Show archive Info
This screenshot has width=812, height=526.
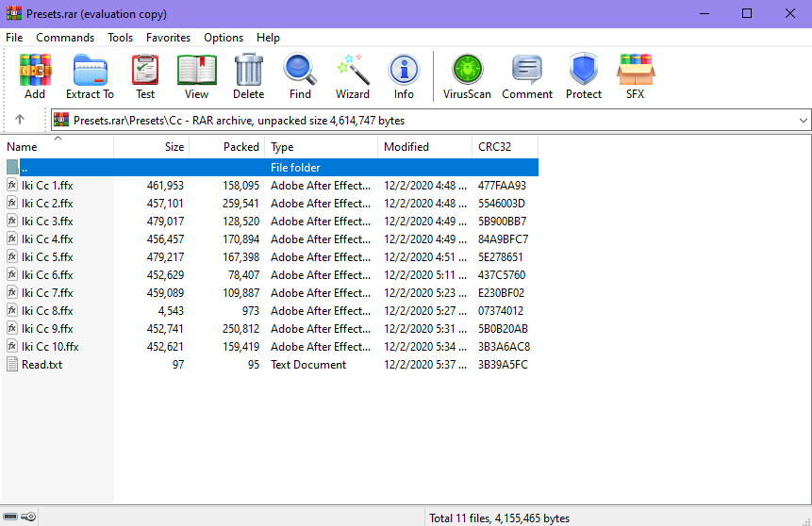pyautogui.click(x=404, y=76)
